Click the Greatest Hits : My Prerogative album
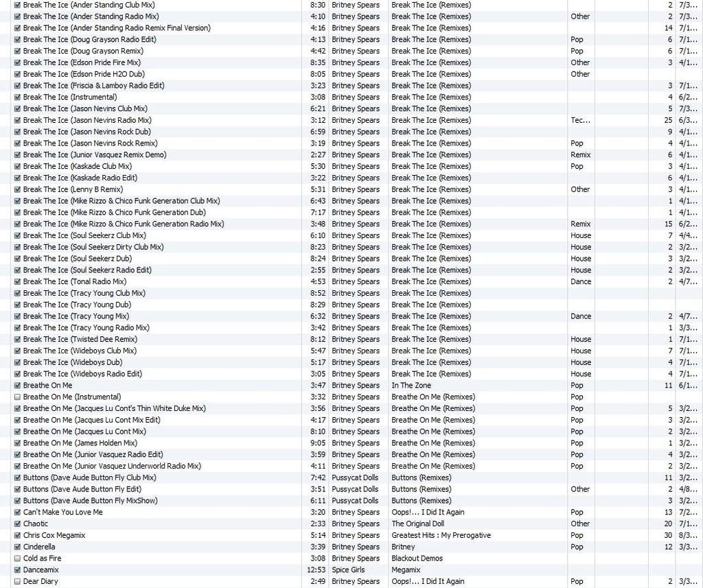Screen dimensions: 703x588 pyautogui.click(x=441, y=535)
